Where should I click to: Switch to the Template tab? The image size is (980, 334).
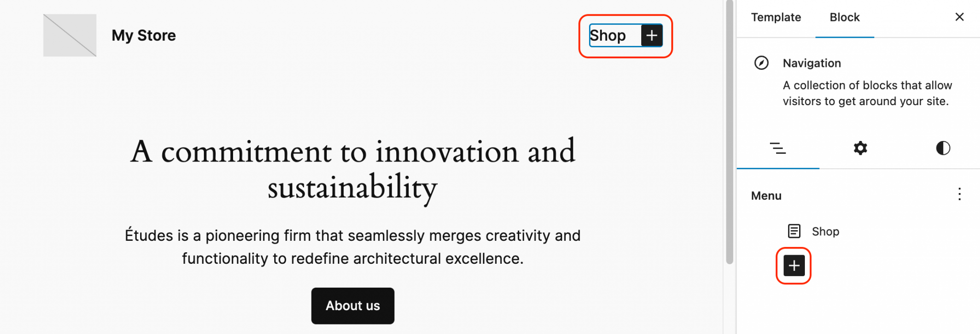[776, 17]
